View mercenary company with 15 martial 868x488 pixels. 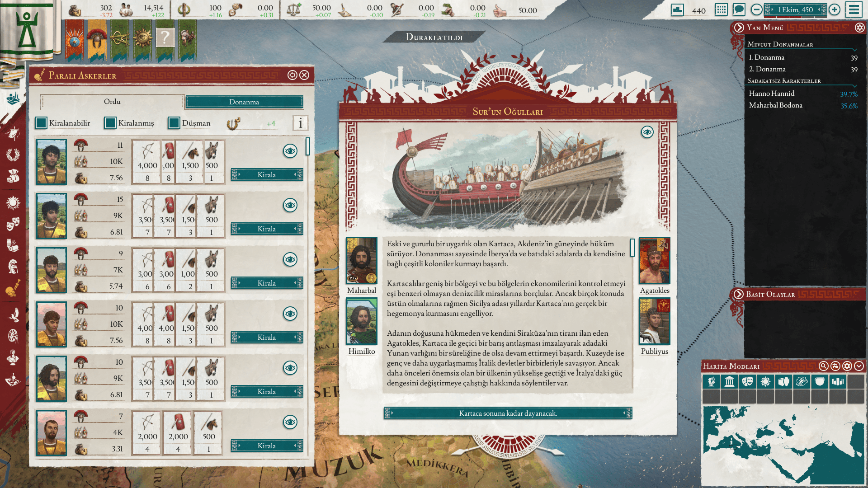click(290, 205)
